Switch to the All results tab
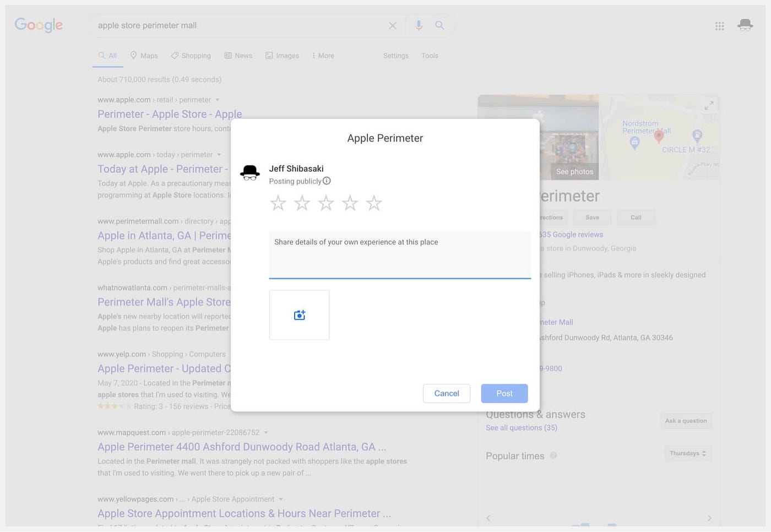Image resolution: width=771 pixels, height=532 pixels. (x=107, y=56)
